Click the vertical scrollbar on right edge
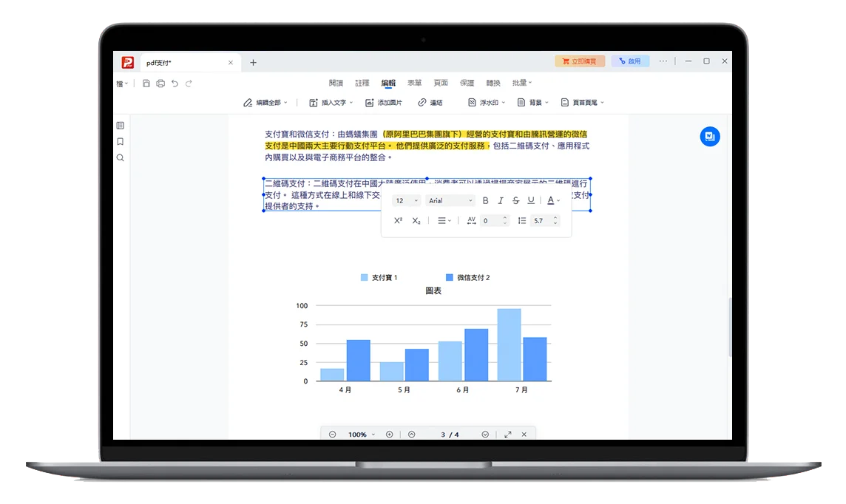 pos(730,326)
